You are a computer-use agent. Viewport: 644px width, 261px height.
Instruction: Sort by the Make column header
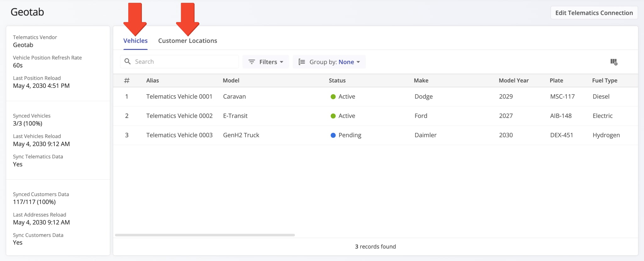(421, 81)
